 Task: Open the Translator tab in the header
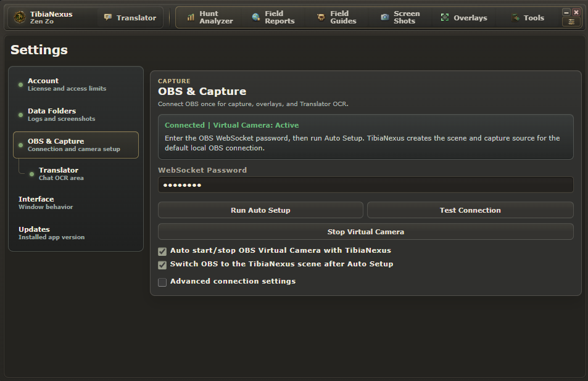[130, 18]
